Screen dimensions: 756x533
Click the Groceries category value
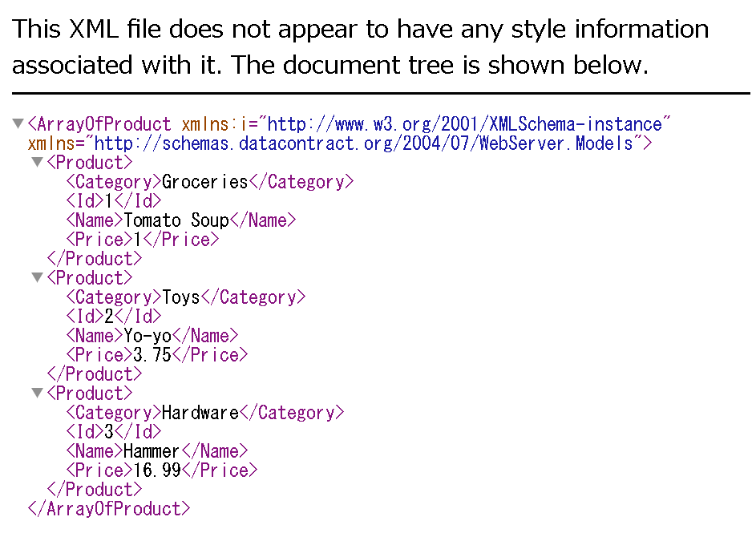pos(205,182)
